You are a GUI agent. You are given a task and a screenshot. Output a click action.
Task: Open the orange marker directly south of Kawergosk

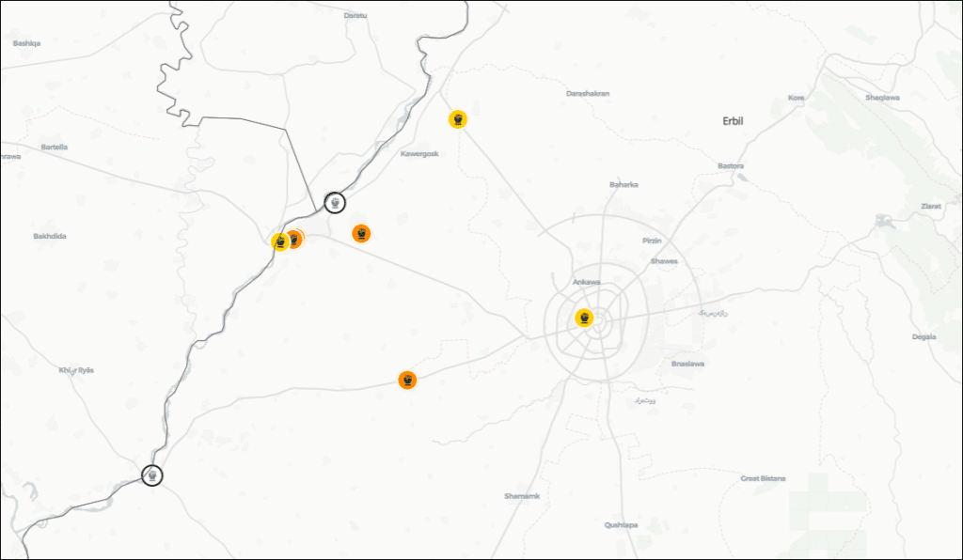tap(361, 233)
